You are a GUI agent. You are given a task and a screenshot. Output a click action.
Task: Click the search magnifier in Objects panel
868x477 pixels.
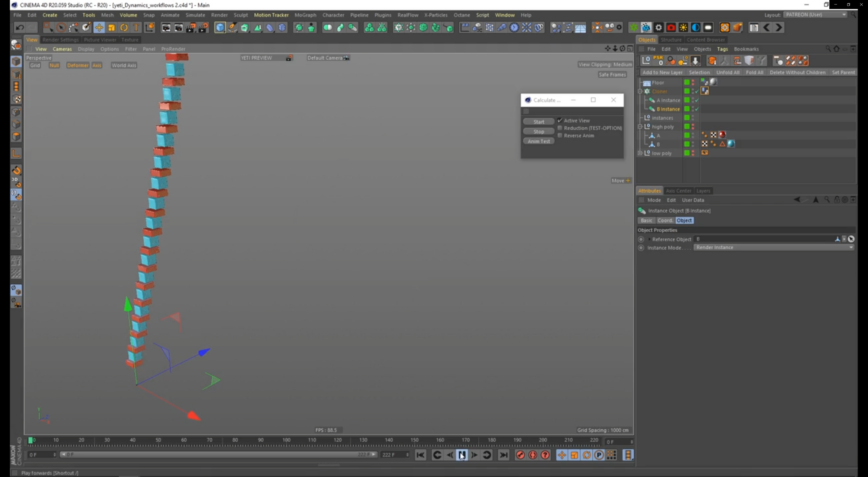coord(828,49)
